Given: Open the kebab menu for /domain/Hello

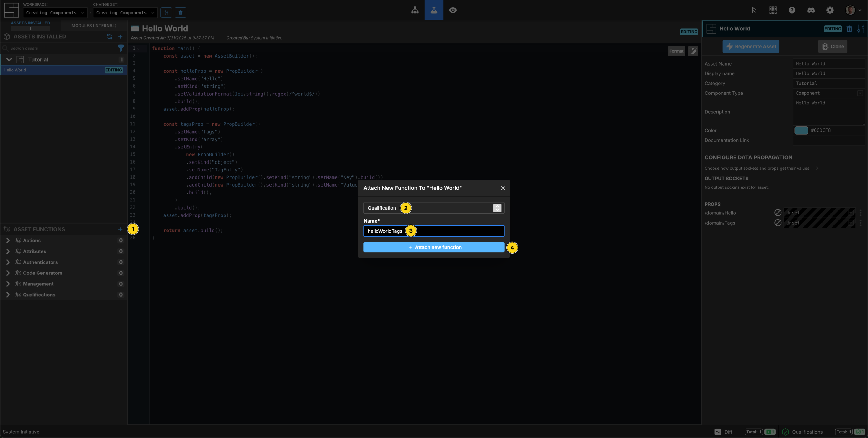Looking at the screenshot, I should click(860, 213).
